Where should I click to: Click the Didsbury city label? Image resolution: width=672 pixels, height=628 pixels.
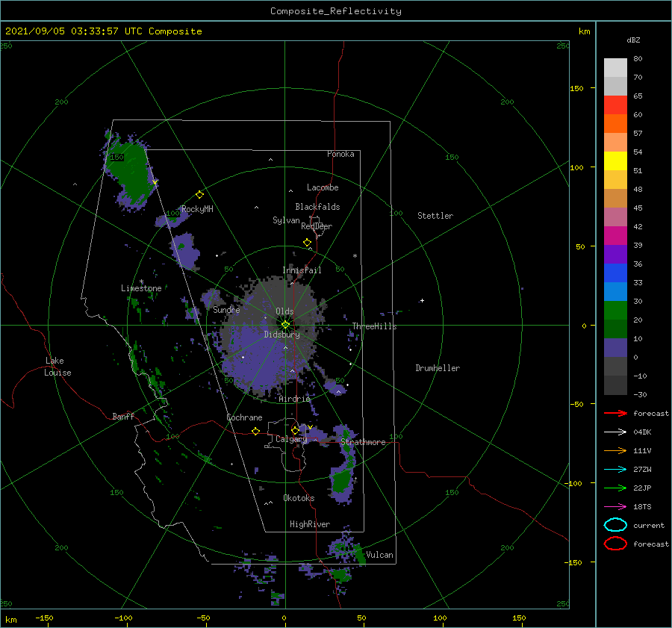point(281,335)
